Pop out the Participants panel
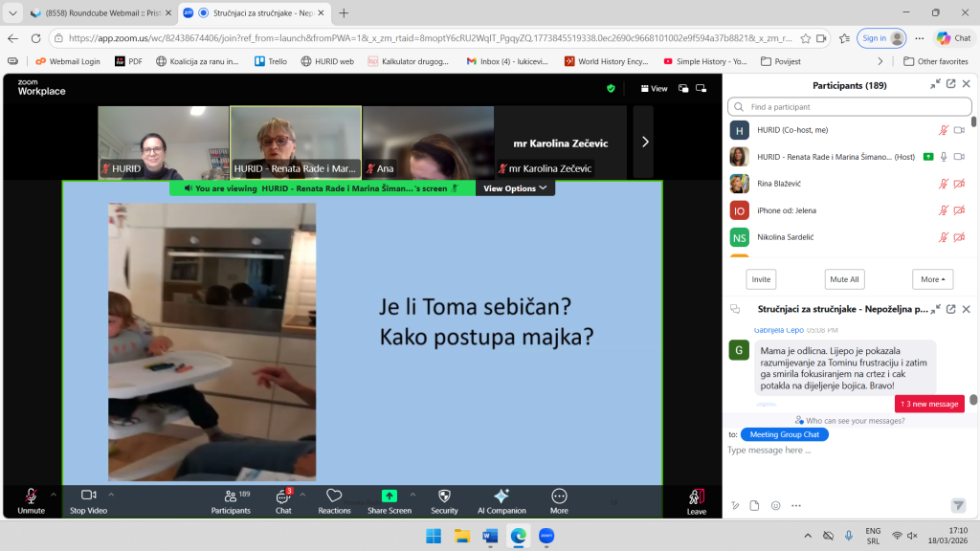 [950, 84]
